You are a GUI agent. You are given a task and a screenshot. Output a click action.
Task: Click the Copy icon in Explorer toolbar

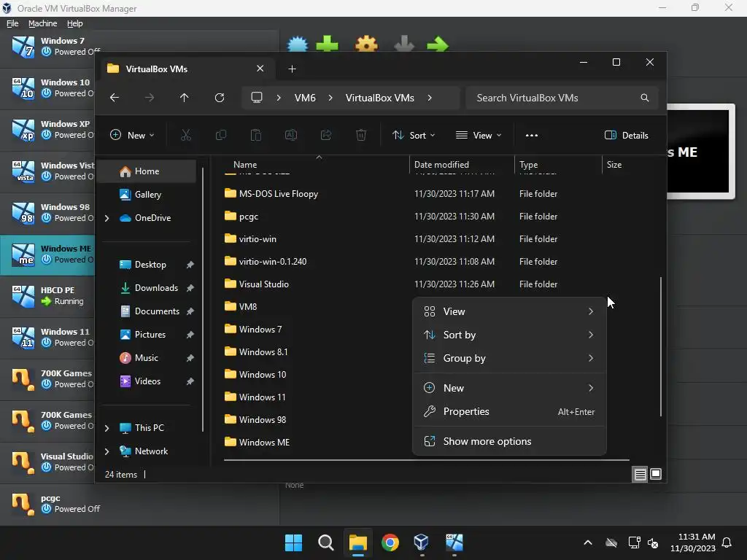click(x=221, y=135)
